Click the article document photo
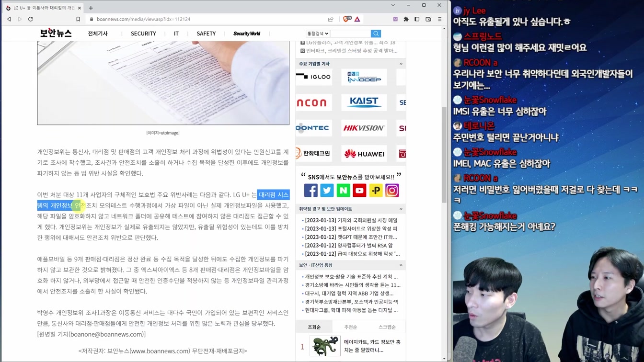The width and height of the screenshot is (644, 362). coord(163,83)
